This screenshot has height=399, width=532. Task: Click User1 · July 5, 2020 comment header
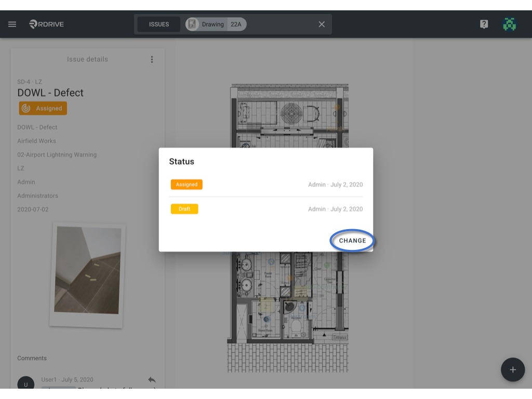[67, 380]
